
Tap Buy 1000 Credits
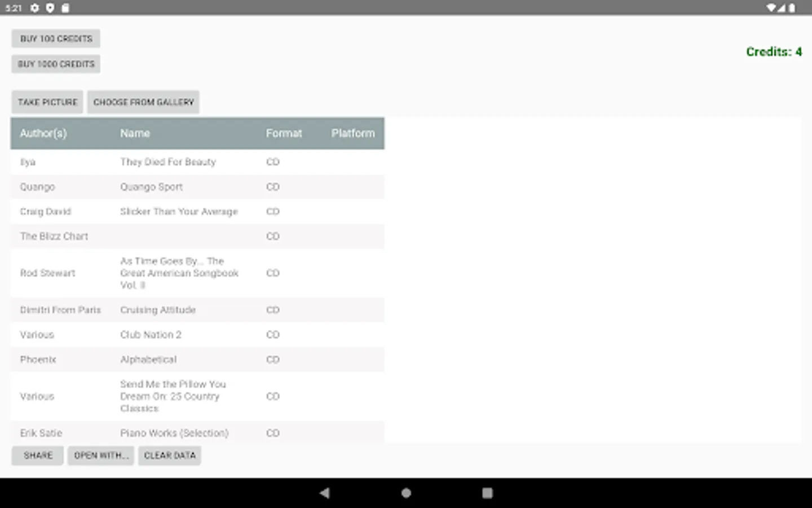tap(55, 64)
